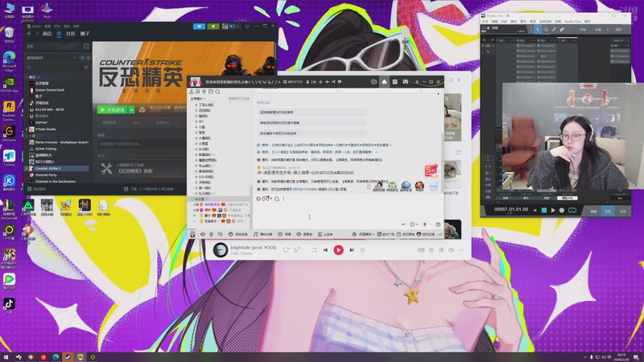Open Microsoft Edge desktop shortcut
The width and height of the screenshot is (644, 362).
[x=9, y=62]
